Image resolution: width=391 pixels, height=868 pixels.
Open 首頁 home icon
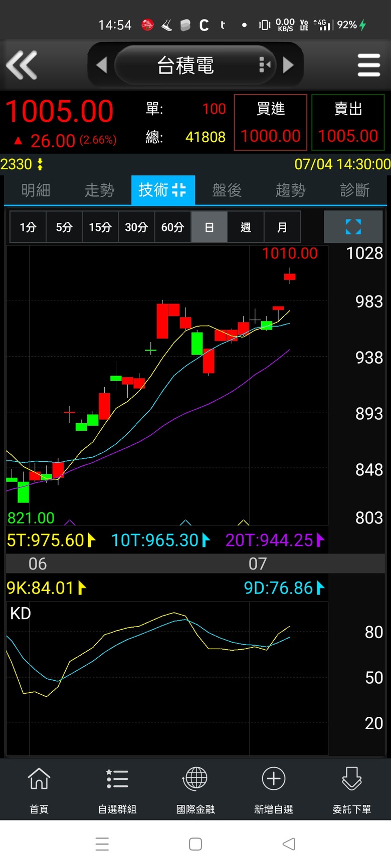tap(39, 790)
